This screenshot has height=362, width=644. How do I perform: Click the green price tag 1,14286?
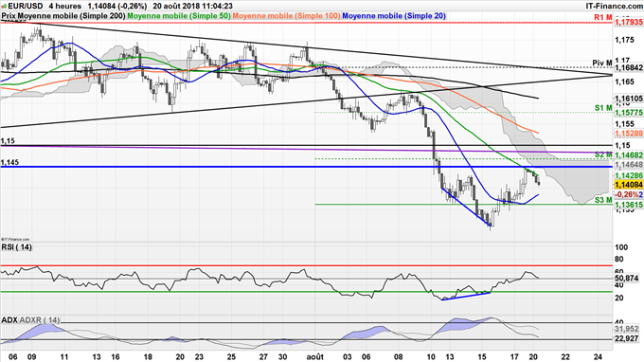628,175
